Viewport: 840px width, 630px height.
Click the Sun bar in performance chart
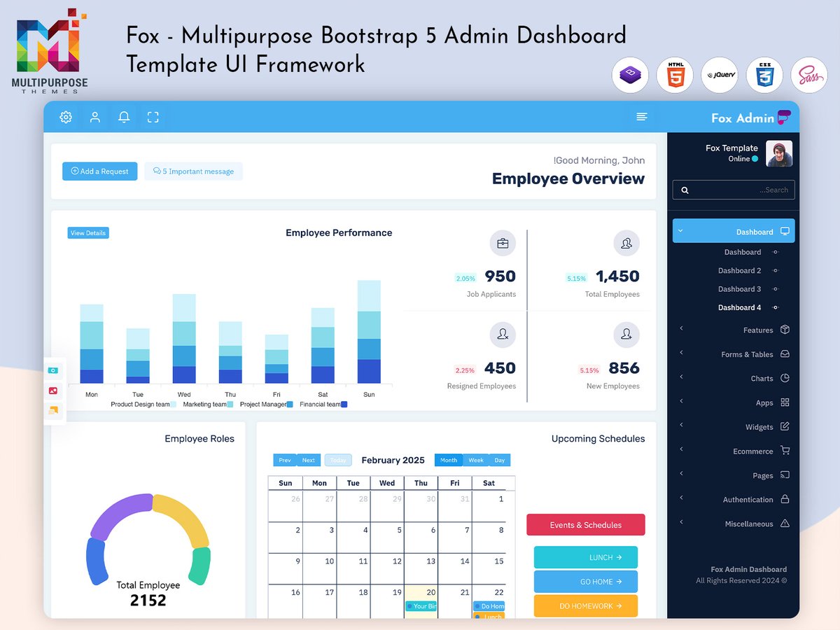pyautogui.click(x=369, y=332)
